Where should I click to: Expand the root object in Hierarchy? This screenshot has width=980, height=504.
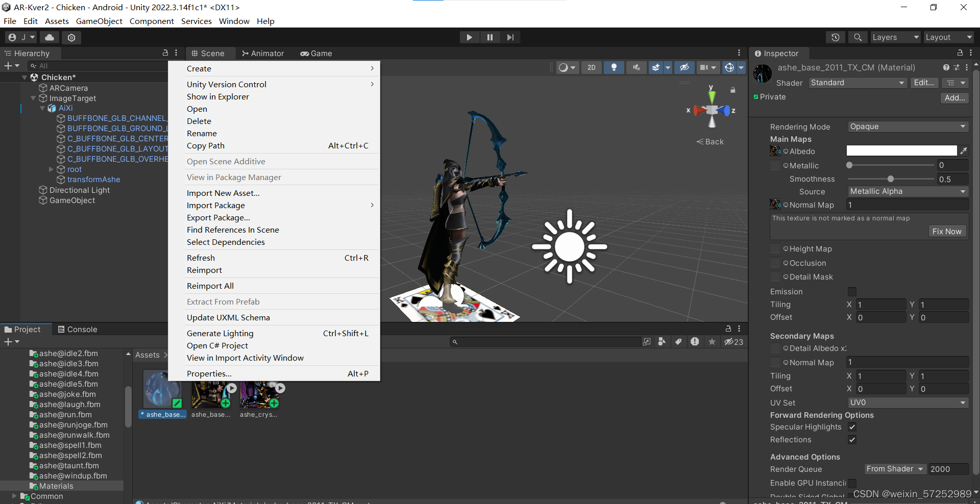tap(51, 169)
